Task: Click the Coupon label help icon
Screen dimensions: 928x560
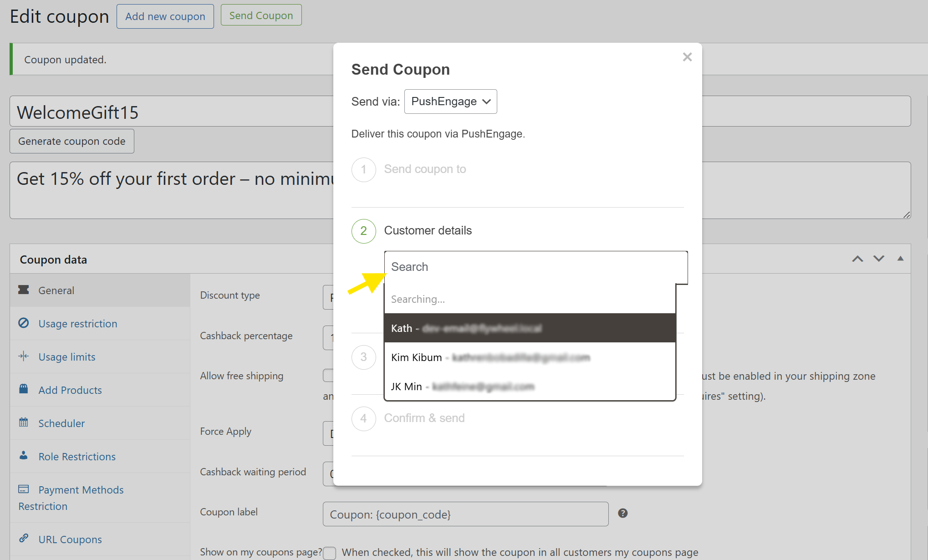Action: [623, 513]
